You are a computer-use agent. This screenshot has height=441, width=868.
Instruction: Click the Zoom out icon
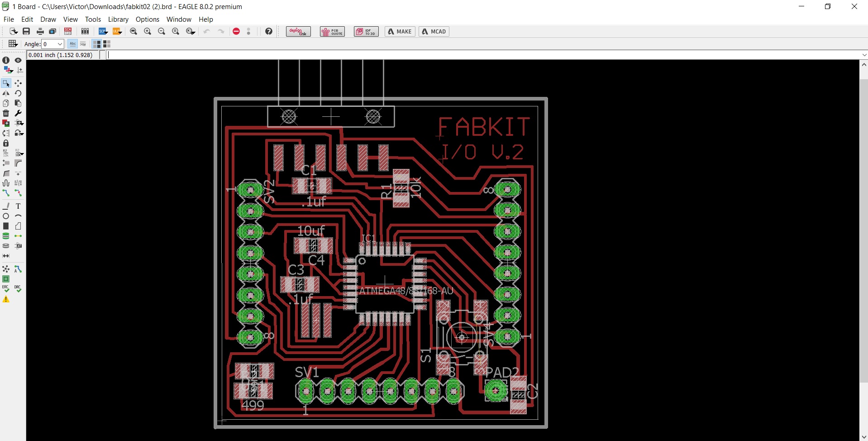(162, 31)
